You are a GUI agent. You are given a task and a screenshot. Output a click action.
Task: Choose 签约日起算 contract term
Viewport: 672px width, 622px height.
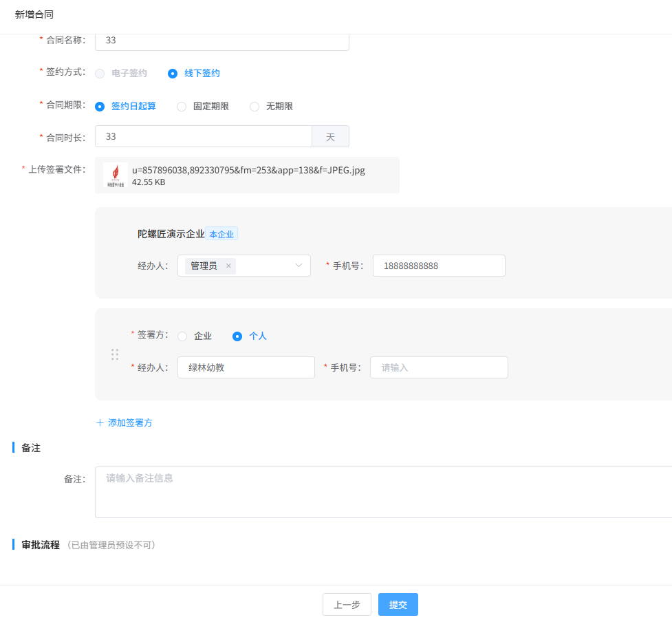point(100,106)
